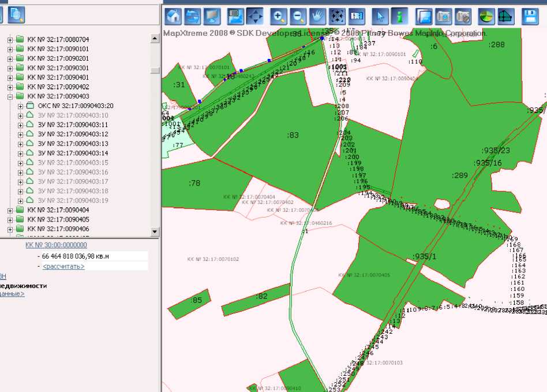The width and height of the screenshot is (547, 392).
Task: Click the Save floppy disk icon
Action: click(530, 16)
